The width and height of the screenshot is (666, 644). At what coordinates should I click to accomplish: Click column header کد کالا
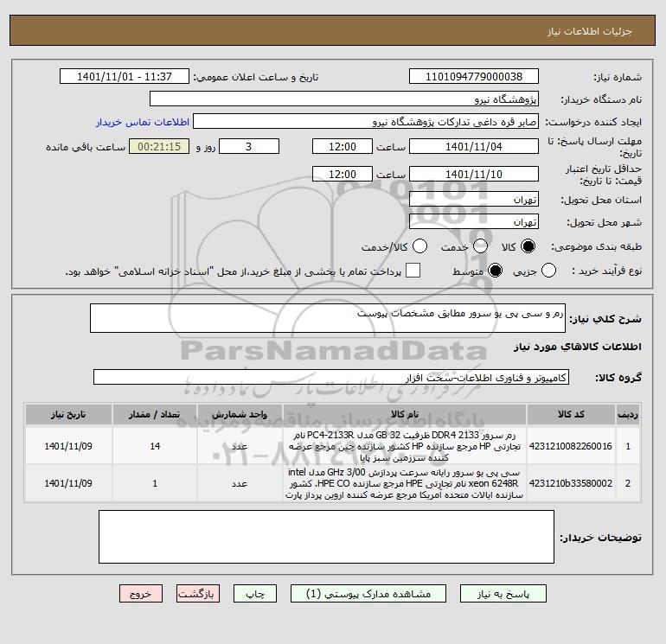pos(571,415)
